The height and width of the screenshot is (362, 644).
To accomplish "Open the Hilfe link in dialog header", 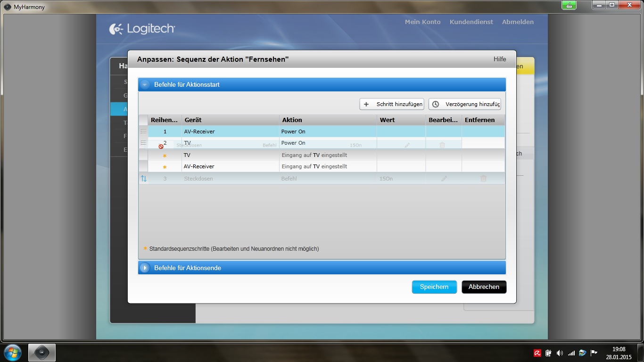I will (x=500, y=59).
